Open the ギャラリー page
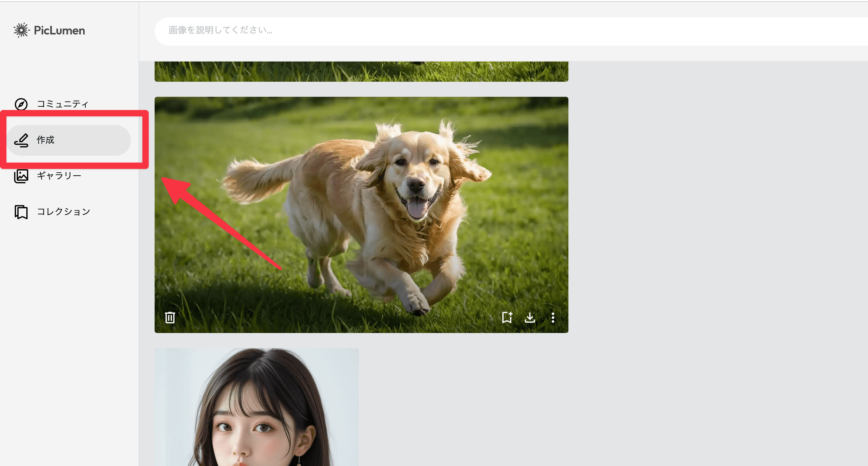This screenshot has height=466, width=868. click(x=59, y=176)
